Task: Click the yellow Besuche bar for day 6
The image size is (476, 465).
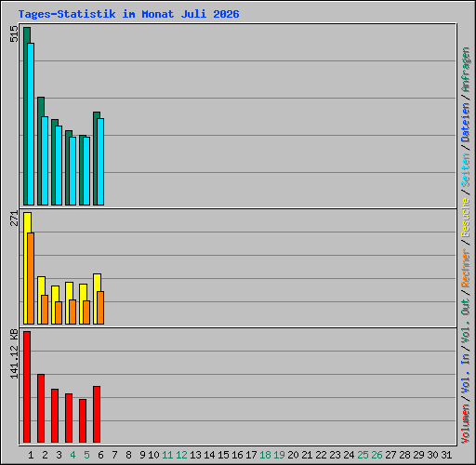Action: 96,299
